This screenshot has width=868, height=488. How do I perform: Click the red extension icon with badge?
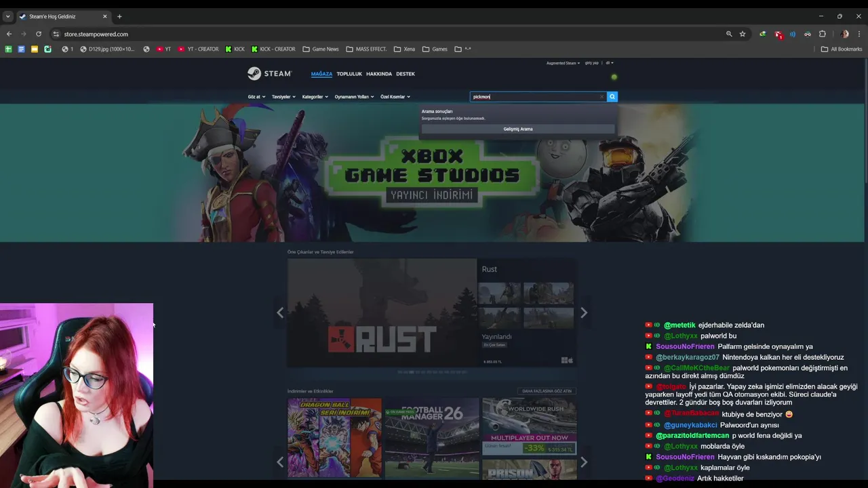(x=778, y=34)
